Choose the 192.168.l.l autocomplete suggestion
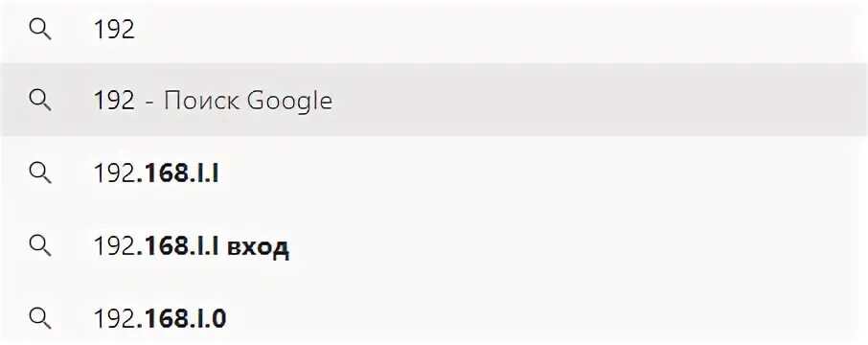Screen dimensions: 868x345 click(434, 173)
